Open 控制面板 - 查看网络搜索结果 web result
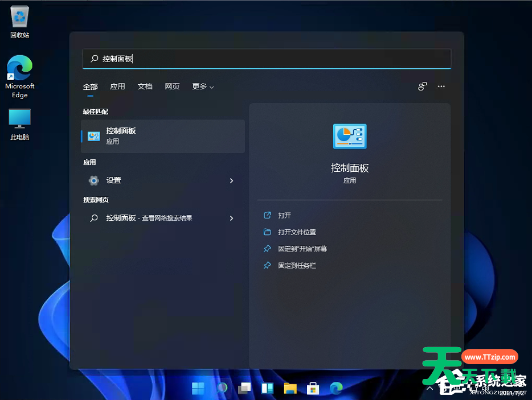 tap(163, 218)
